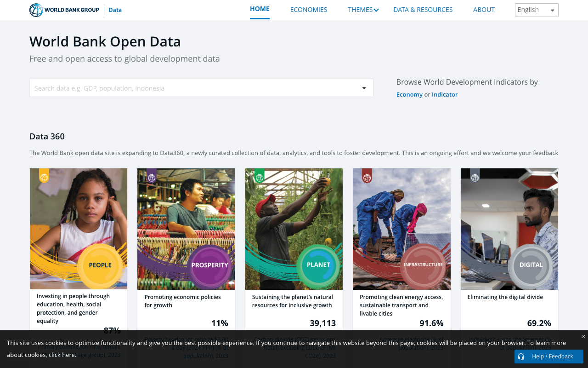Click the Indicator browse link
This screenshot has width=588, height=368.
pos(444,94)
